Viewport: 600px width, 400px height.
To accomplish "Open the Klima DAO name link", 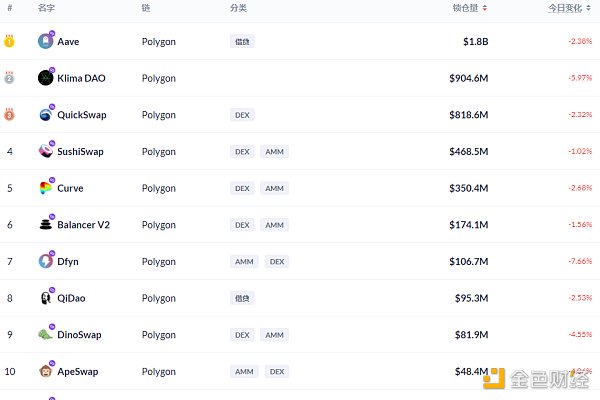I will (x=81, y=78).
